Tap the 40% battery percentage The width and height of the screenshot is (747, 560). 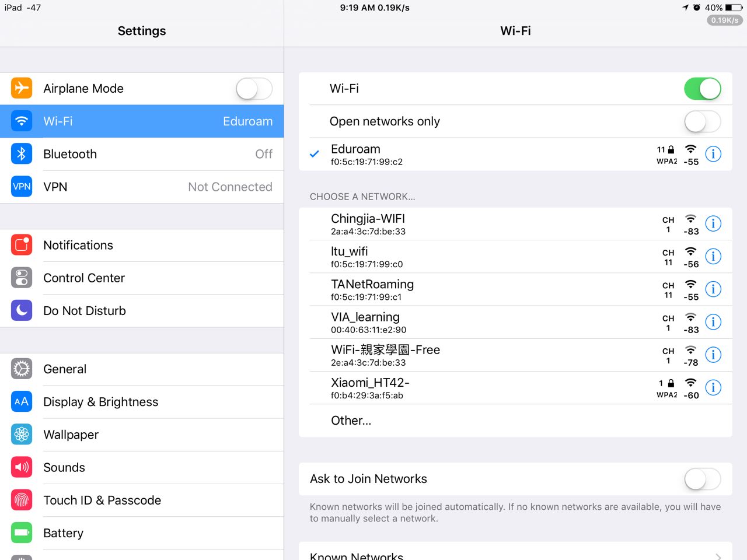pyautogui.click(x=714, y=8)
